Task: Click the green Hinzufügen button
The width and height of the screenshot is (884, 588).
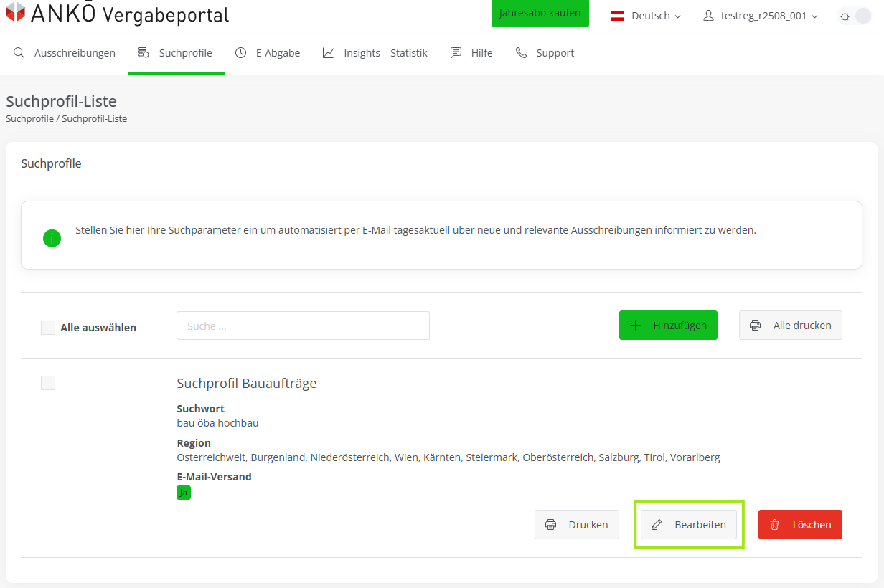Action: coord(668,326)
